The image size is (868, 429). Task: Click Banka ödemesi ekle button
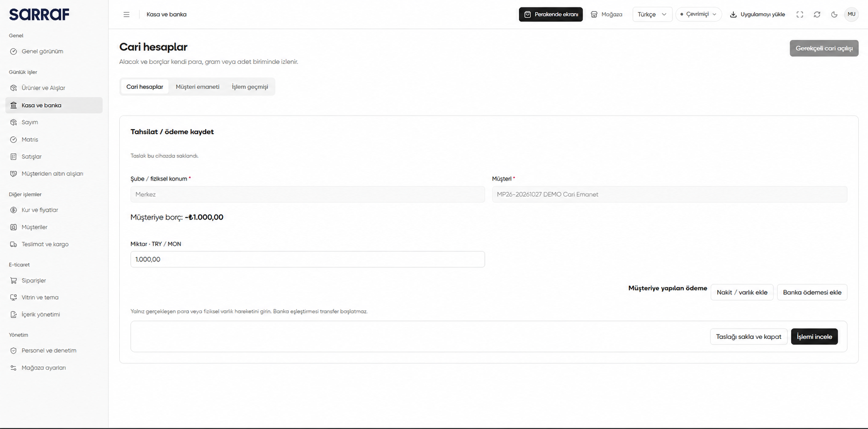[812, 292]
